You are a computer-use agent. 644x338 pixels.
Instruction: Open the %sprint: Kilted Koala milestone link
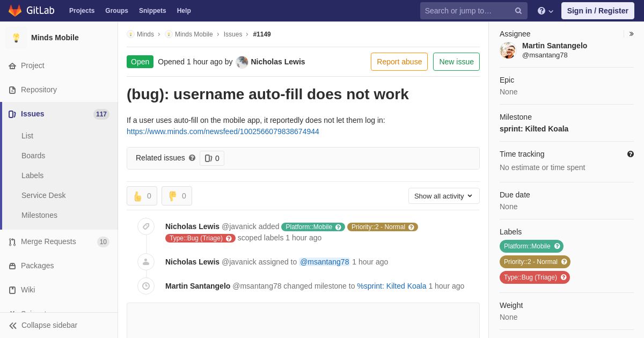click(x=392, y=286)
